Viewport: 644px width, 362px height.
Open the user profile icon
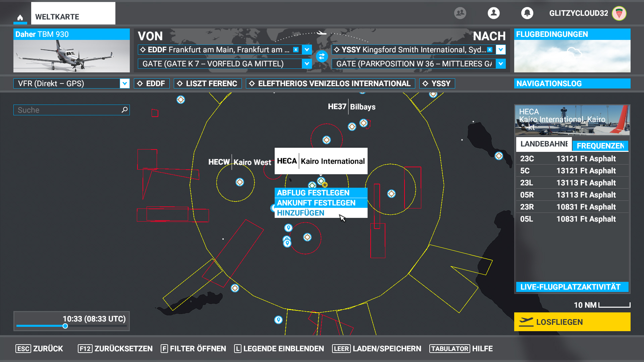coord(493,13)
